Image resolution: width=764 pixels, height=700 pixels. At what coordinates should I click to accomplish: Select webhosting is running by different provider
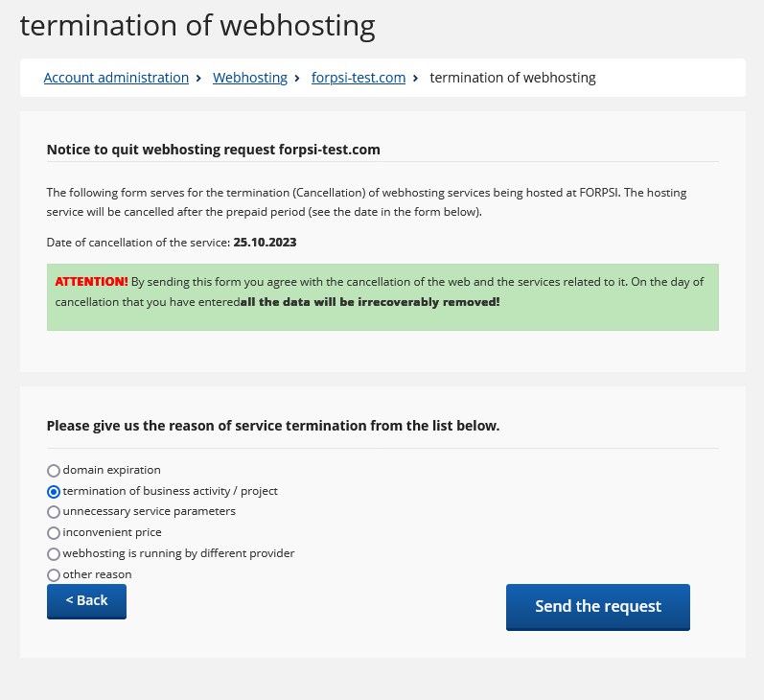tap(54, 553)
